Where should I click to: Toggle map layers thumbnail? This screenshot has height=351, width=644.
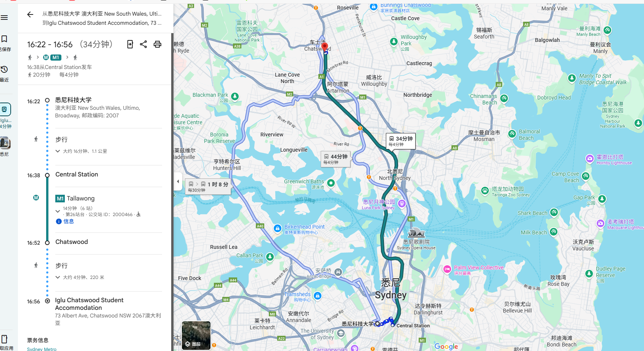tap(196, 335)
